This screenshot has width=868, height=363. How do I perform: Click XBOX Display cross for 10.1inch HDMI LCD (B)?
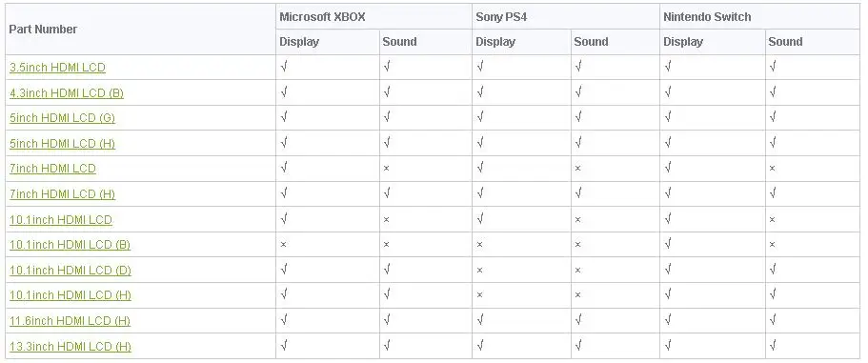[x=283, y=245]
